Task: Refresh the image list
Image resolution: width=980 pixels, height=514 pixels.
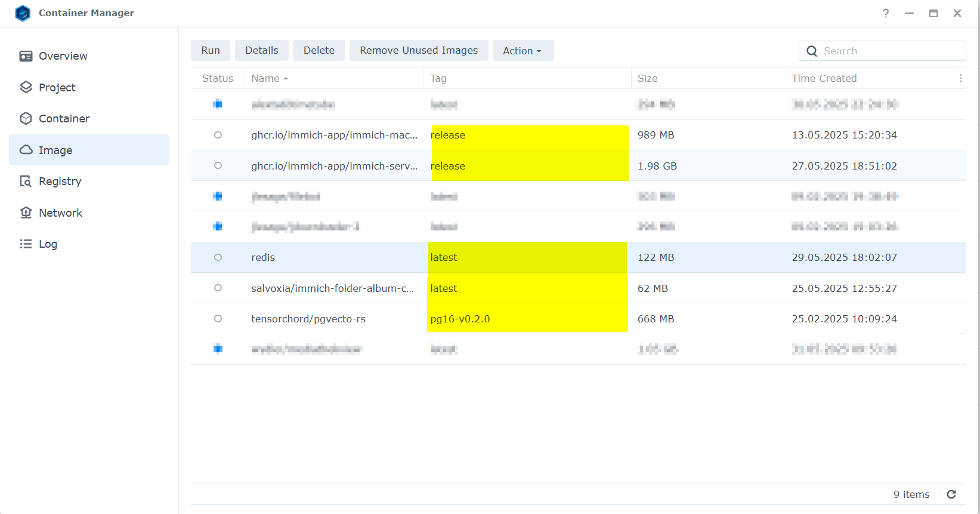Action: [x=951, y=494]
